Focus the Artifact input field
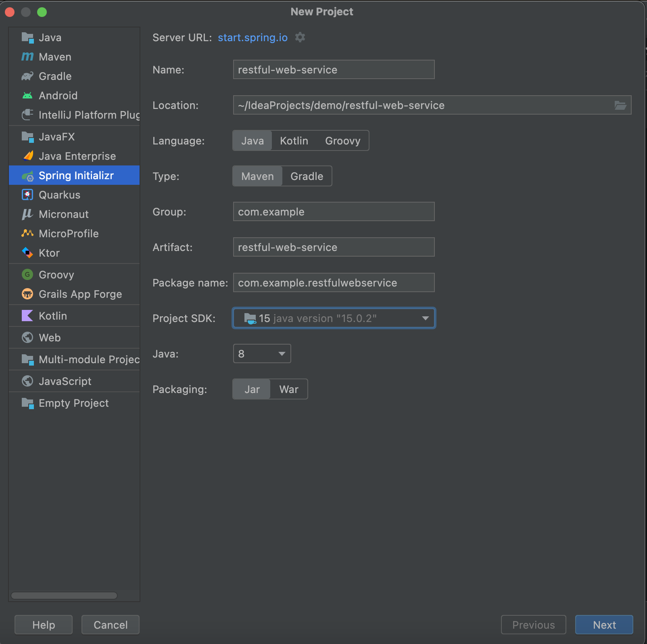This screenshot has width=647, height=644. pos(334,247)
